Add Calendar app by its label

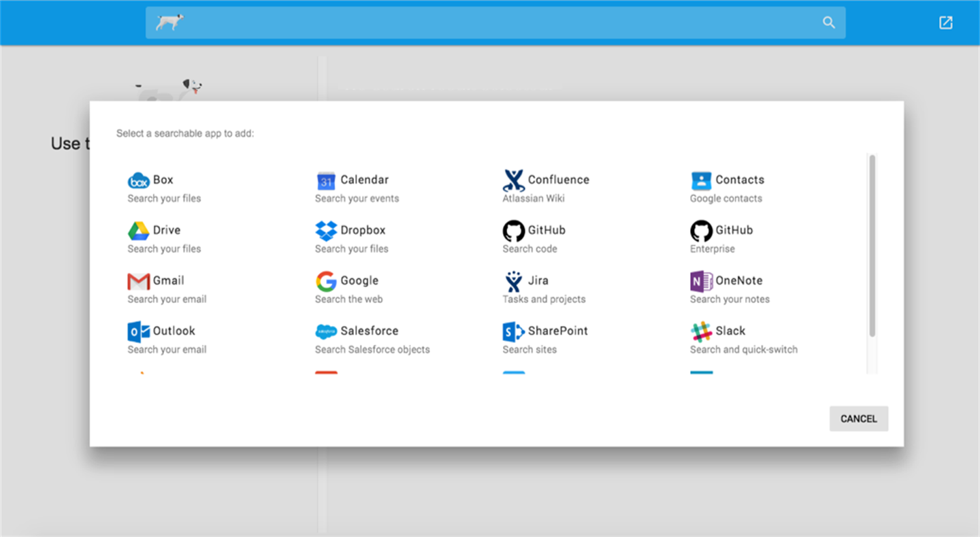(365, 180)
